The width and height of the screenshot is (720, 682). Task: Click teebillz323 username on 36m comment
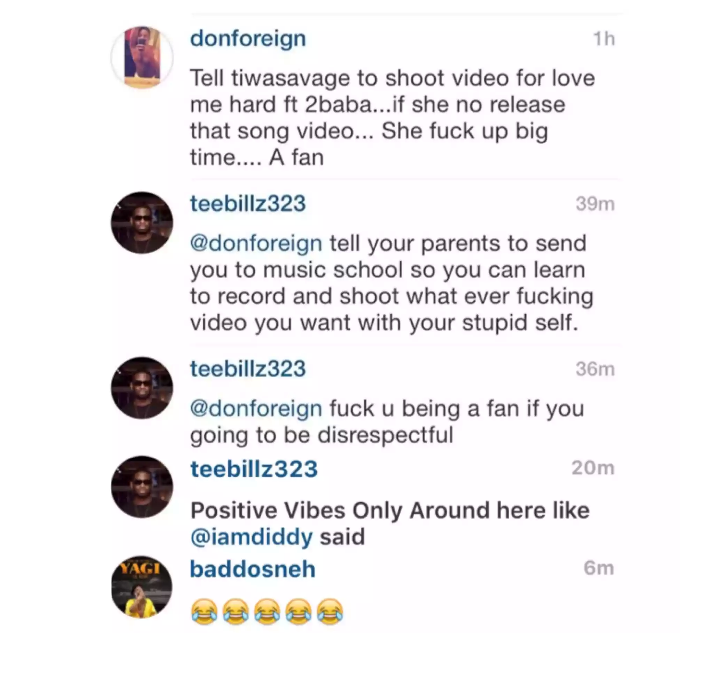pos(248,369)
